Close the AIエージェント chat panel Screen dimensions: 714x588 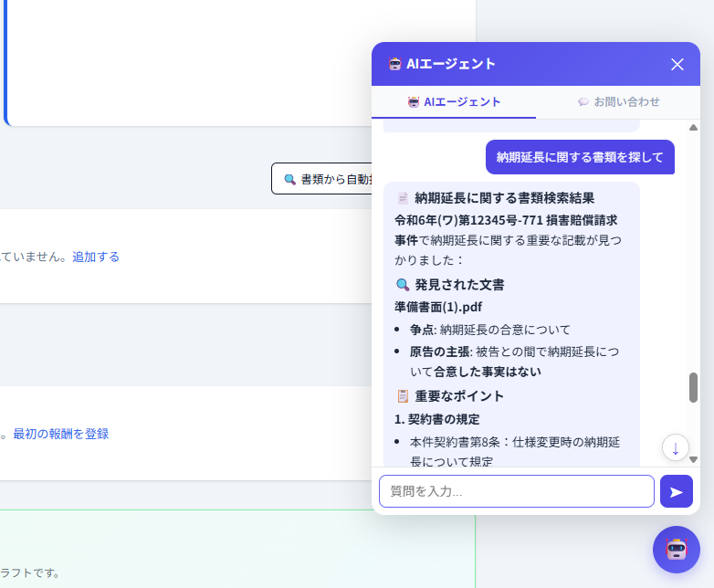[x=677, y=64]
